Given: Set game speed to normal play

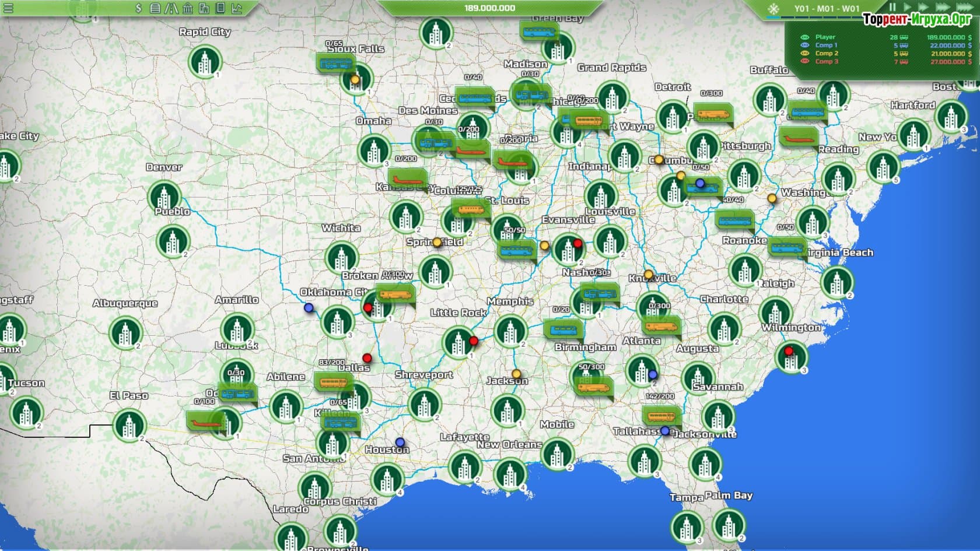Looking at the screenshot, I should [907, 8].
